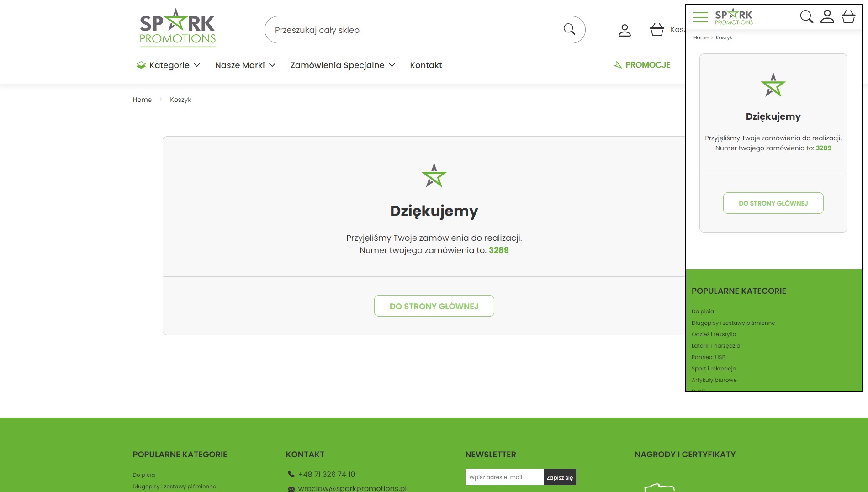Click the PROMOCJE paper plane icon

click(618, 65)
